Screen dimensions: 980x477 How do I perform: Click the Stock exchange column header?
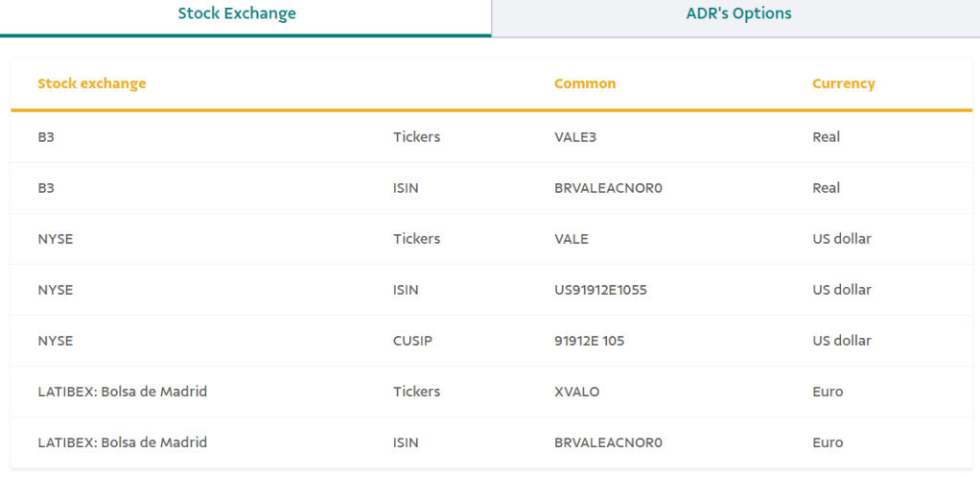(x=92, y=83)
